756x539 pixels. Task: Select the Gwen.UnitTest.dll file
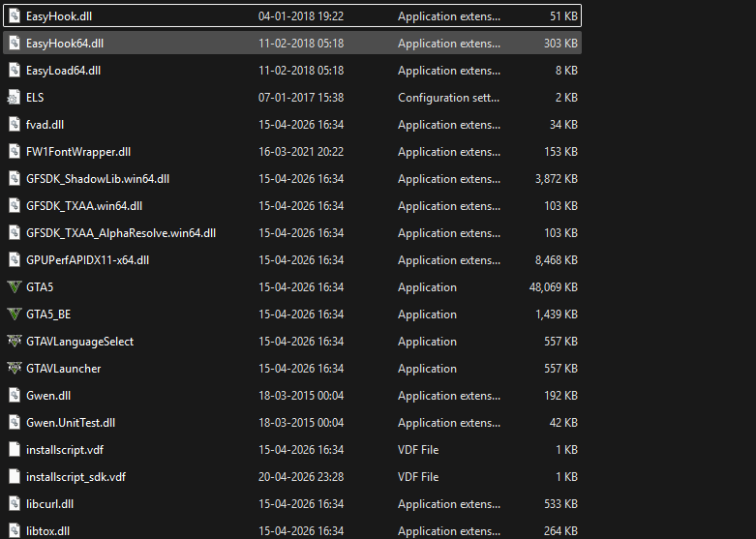tap(71, 423)
